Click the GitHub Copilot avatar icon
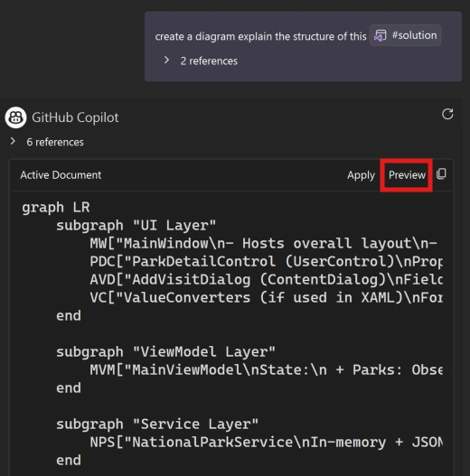The height and width of the screenshot is (476, 470). [x=15, y=117]
